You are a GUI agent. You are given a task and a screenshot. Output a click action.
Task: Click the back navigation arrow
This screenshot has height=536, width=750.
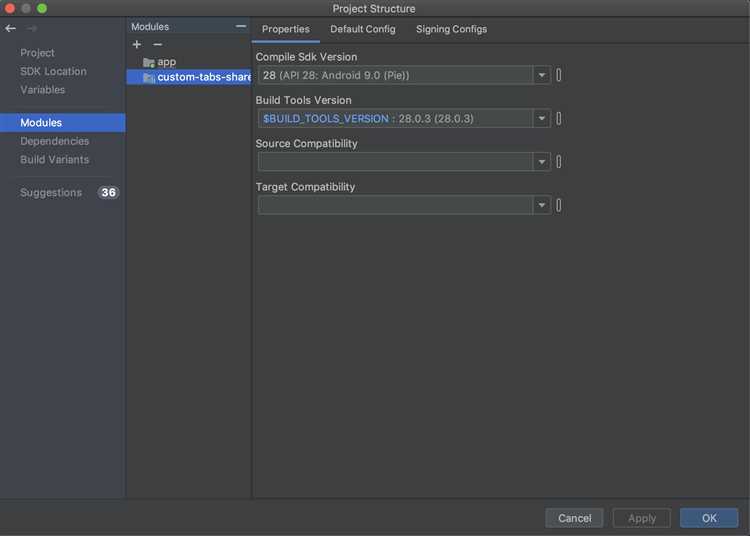(11, 29)
